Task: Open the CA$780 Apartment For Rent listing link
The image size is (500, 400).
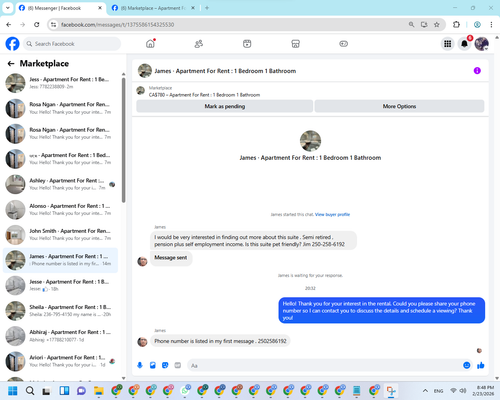Action: 204,95
